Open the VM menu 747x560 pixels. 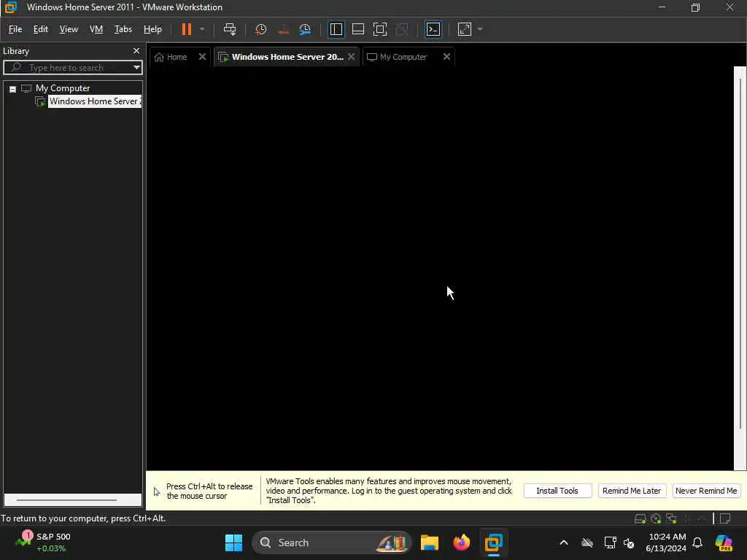pyautogui.click(x=96, y=29)
